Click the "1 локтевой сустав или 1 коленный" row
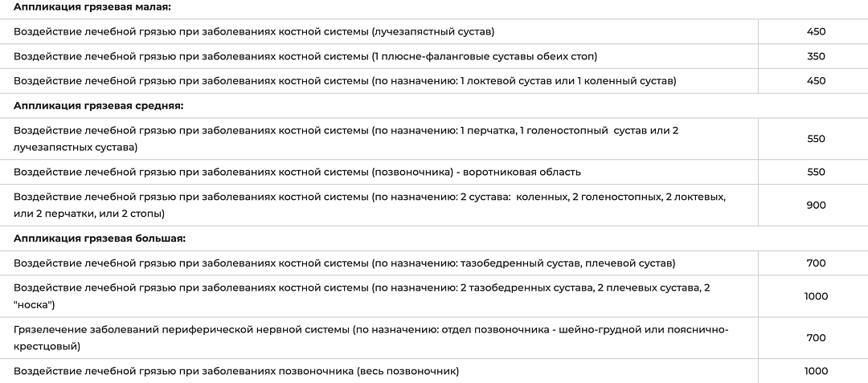Image resolution: width=868 pixels, height=383 pixels. click(345, 81)
